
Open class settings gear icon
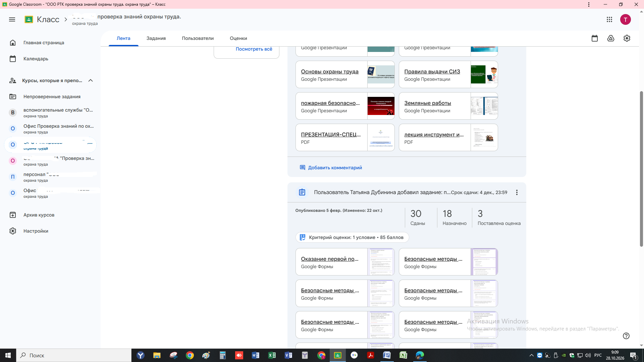(627, 38)
